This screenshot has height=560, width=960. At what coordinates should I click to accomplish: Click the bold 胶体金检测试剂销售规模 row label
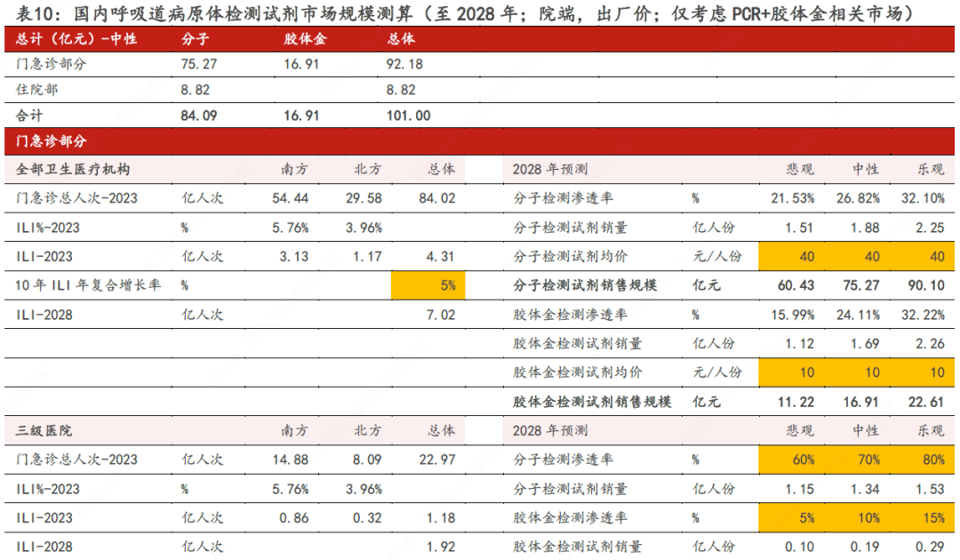click(x=592, y=402)
